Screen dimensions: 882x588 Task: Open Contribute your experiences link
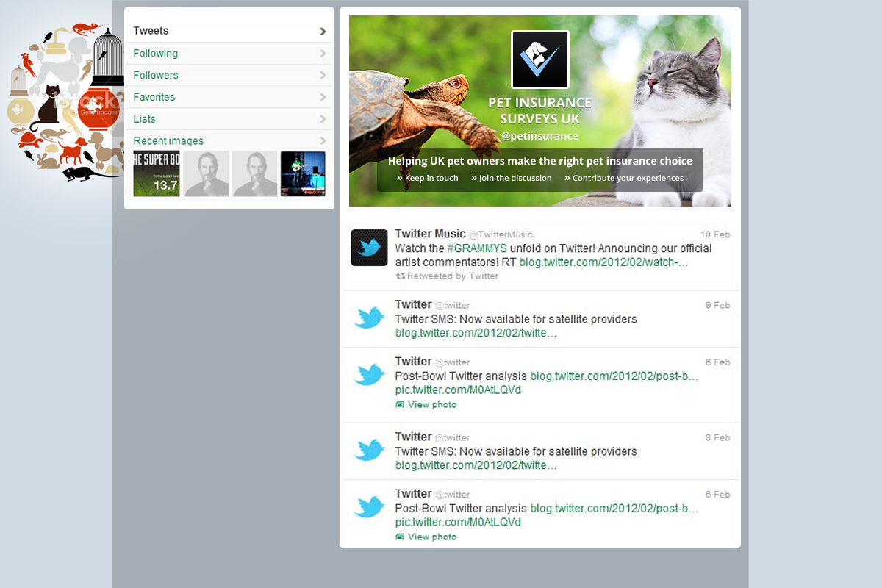point(628,178)
